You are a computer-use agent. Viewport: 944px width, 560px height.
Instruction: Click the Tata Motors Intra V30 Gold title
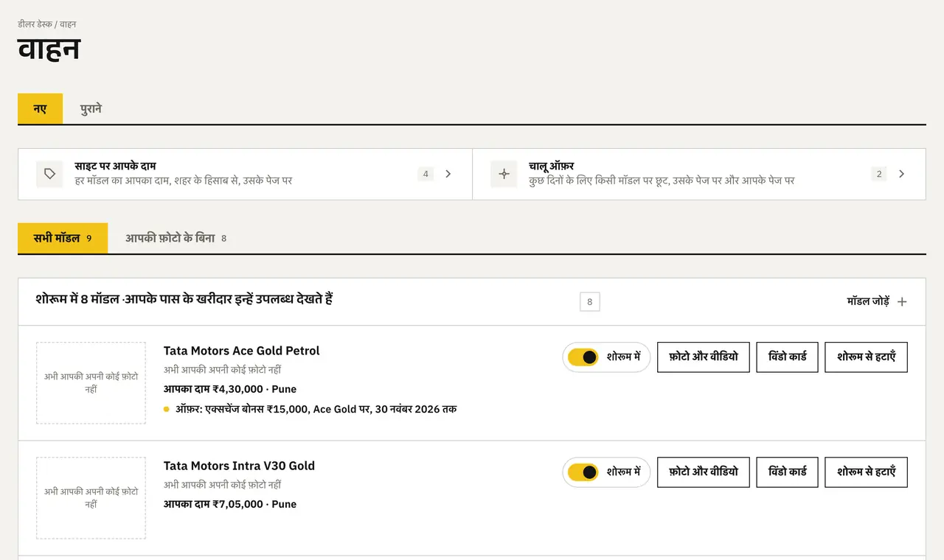[239, 466]
